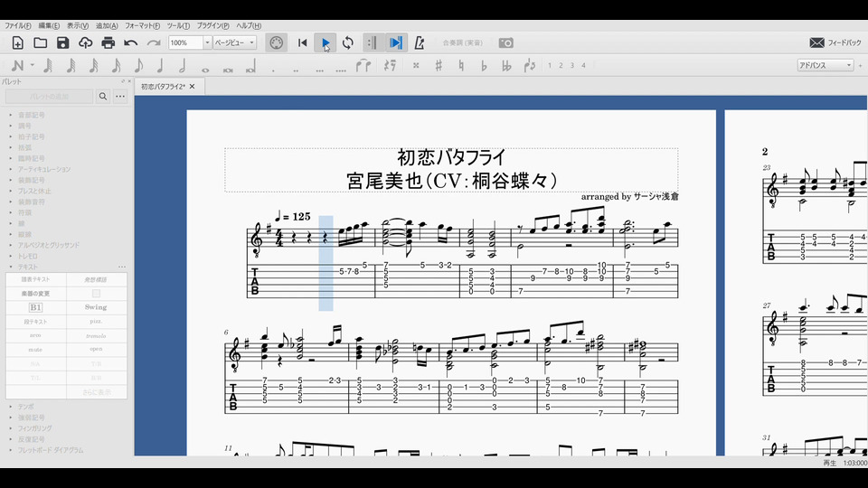Open the アドバンス workspace dropdown
The image size is (868, 488).
click(826, 65)
